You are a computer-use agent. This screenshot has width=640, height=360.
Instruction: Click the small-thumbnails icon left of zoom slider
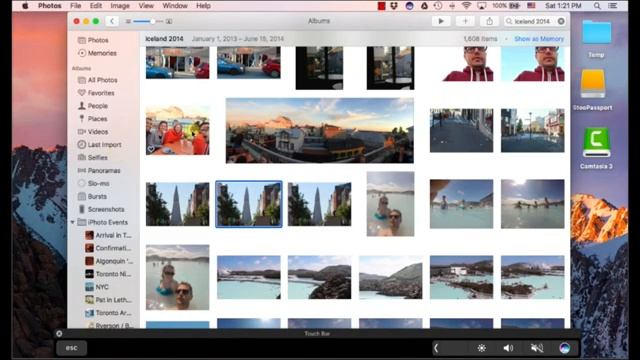(x=128, y=21)
